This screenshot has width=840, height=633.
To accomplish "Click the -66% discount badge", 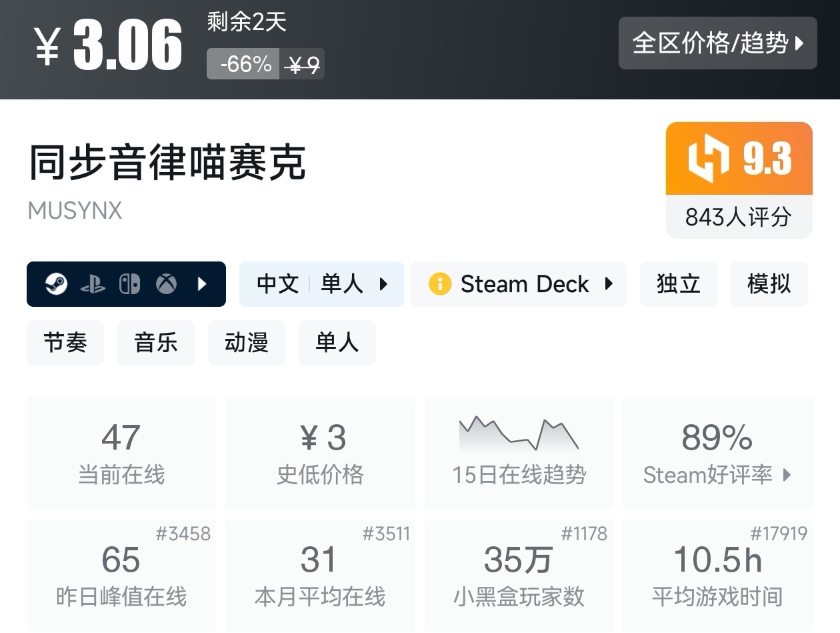I will point(244,64).
